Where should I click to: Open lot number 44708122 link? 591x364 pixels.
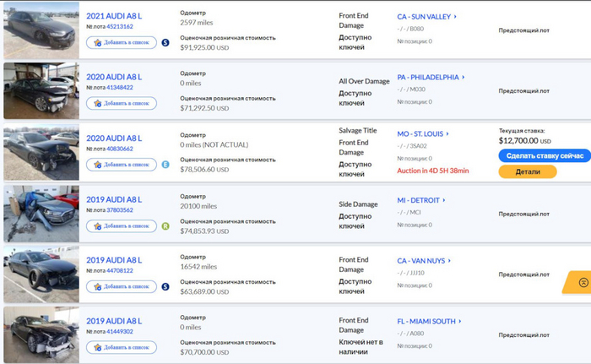pos(119,272)
